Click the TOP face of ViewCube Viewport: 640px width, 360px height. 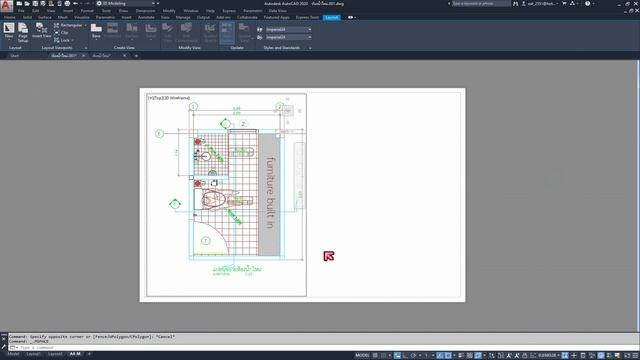(x=288, y=111)
